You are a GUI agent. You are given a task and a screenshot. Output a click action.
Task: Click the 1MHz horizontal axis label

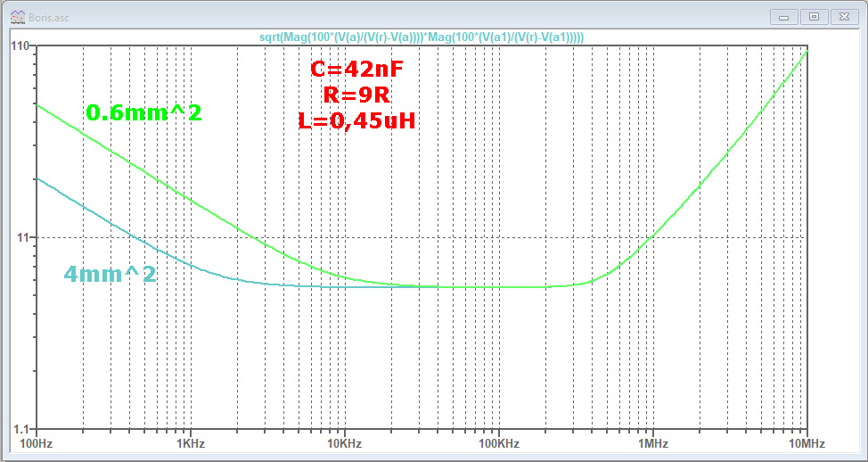pos(652,444)
